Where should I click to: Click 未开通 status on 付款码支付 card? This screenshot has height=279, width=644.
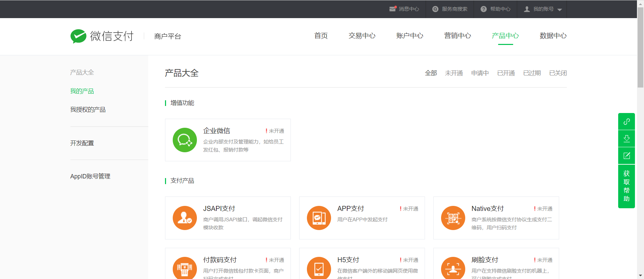(x=275, y=260)
